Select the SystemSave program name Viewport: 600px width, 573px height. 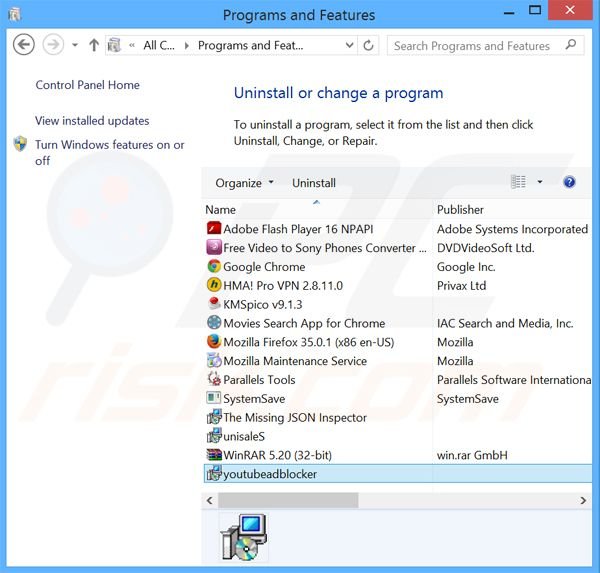(254, 399)
